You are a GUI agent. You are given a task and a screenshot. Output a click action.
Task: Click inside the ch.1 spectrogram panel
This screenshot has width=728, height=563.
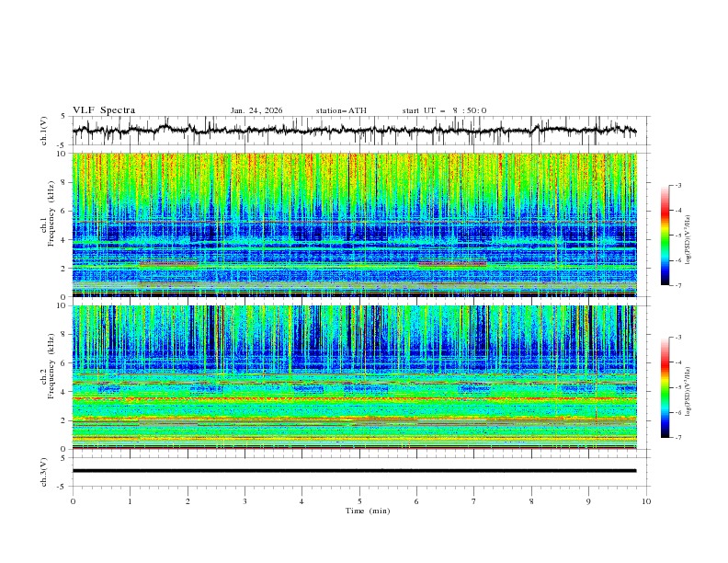354,224
